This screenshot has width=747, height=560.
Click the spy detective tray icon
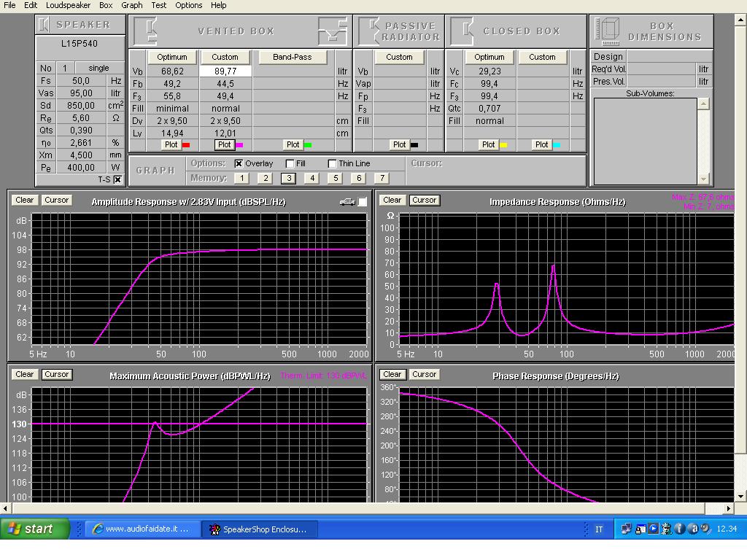pos(667,529)
